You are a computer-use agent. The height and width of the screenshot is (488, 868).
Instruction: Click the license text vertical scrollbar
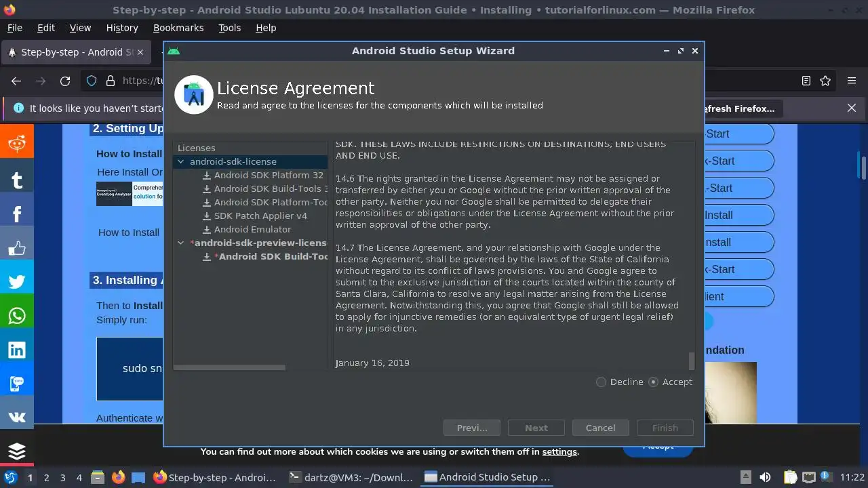click(x=692, y=361)
